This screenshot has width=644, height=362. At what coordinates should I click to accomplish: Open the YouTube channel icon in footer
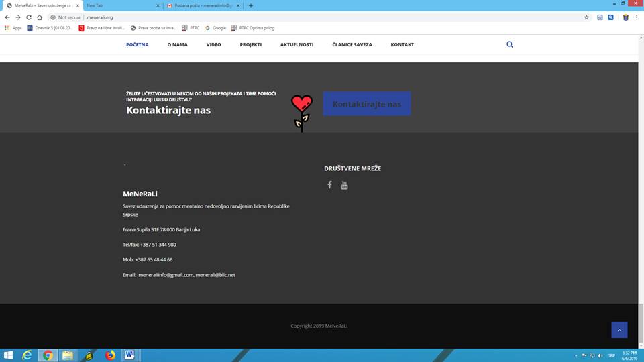click(x=344, y=185)
